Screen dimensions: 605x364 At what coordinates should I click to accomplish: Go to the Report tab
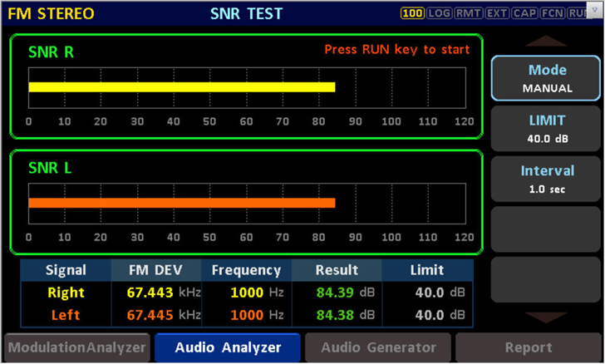pos(529,347)
